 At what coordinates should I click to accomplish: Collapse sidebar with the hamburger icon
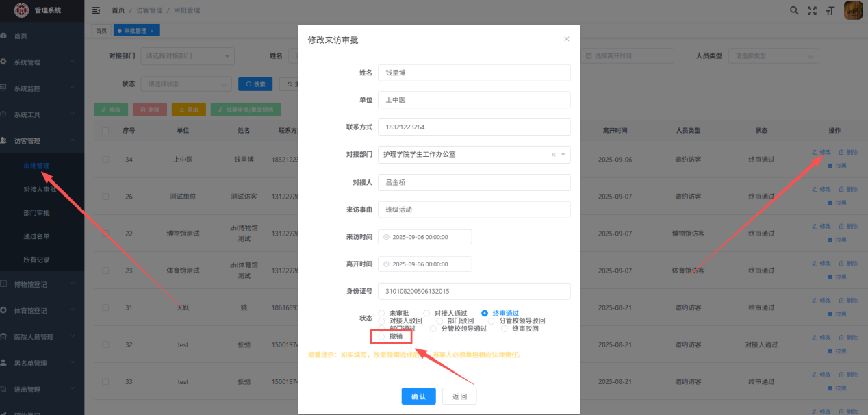point(96,10)
